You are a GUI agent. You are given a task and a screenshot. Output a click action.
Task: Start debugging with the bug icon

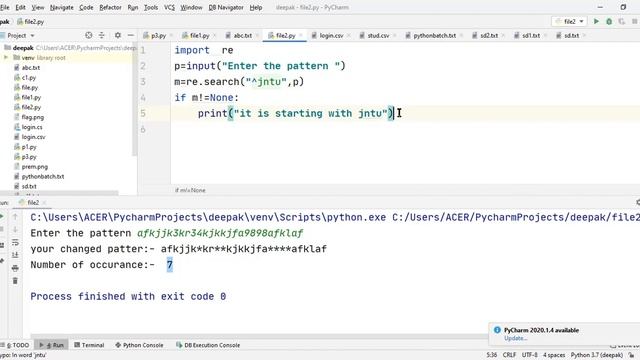pos(609,21)
